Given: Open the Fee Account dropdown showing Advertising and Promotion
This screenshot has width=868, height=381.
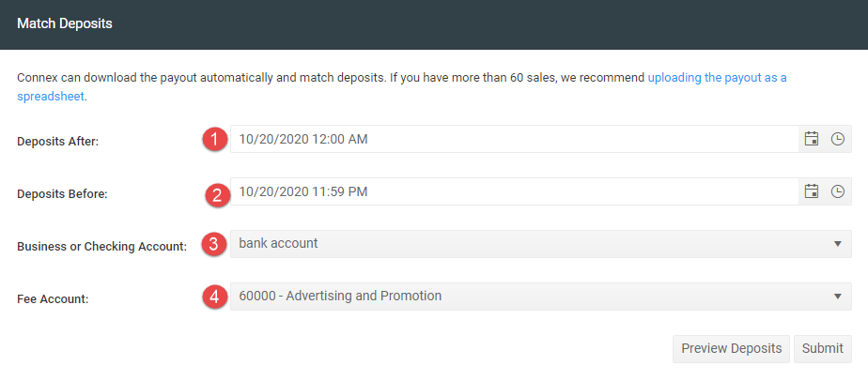Looking at the screenshot, I should [x=541, y=297].
